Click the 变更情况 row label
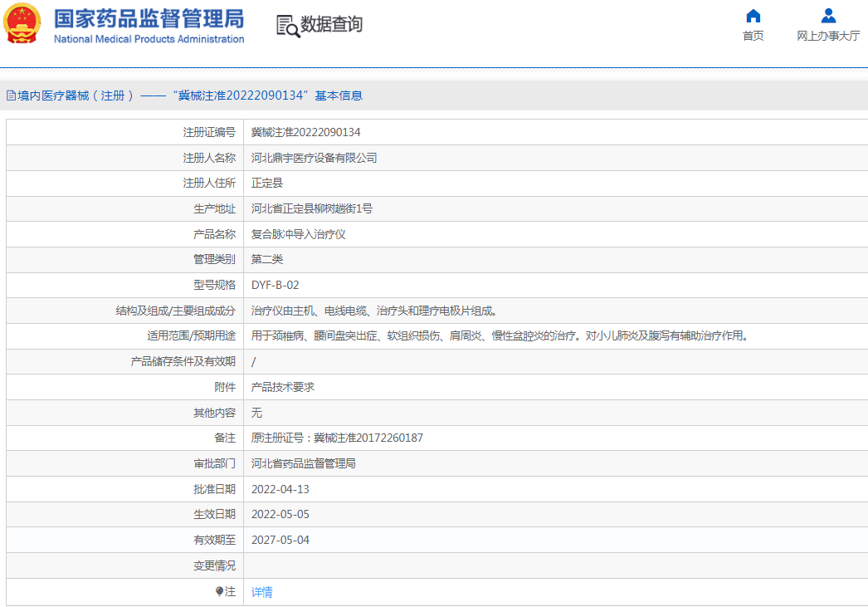 pos(214,565)
